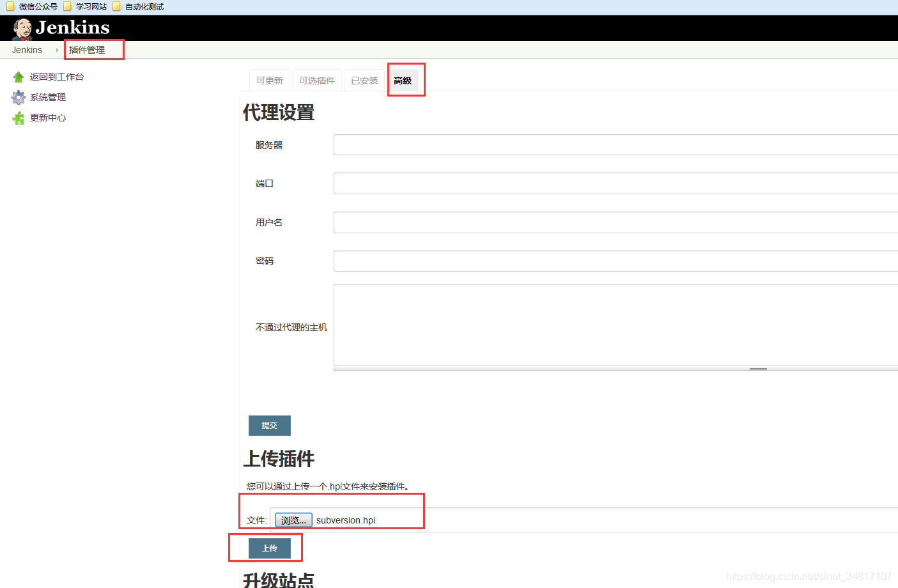Click the puzzle piece icon for 更新中心

[19, 118]
